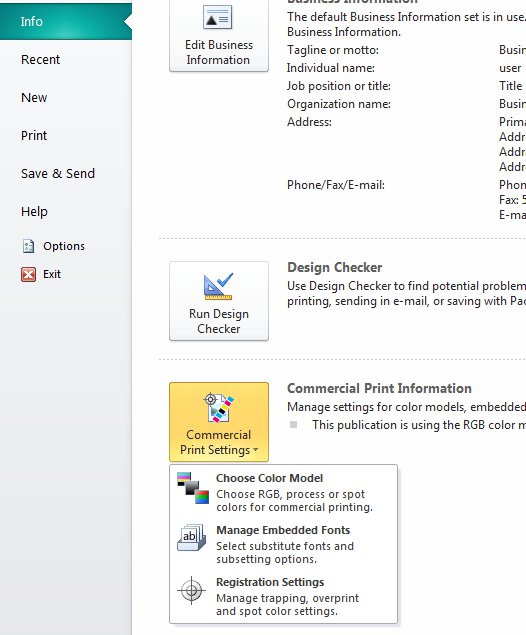Open the Info tab in backstage
This screenshot has height=635, width=526.
(66, 21)
